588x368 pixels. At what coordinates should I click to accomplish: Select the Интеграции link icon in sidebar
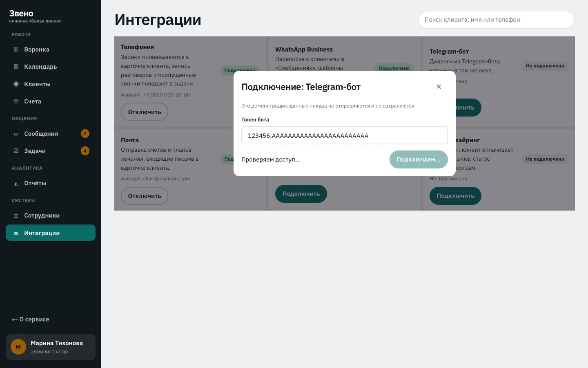pos(16,233)
